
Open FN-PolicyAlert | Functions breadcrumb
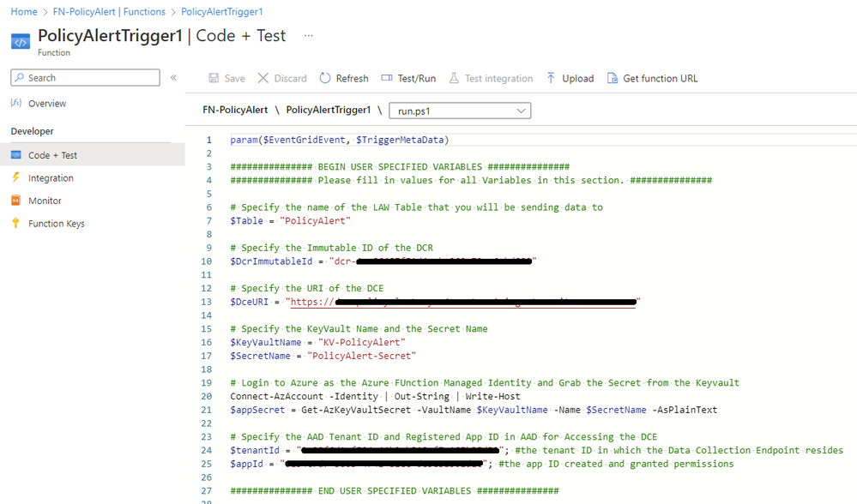tap(109, 11)
